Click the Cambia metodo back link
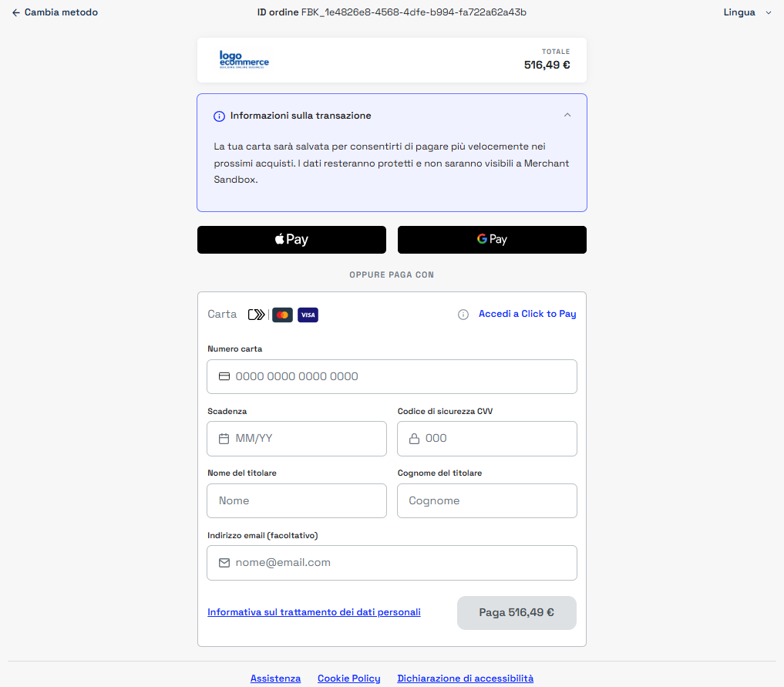 pos(55,12)
